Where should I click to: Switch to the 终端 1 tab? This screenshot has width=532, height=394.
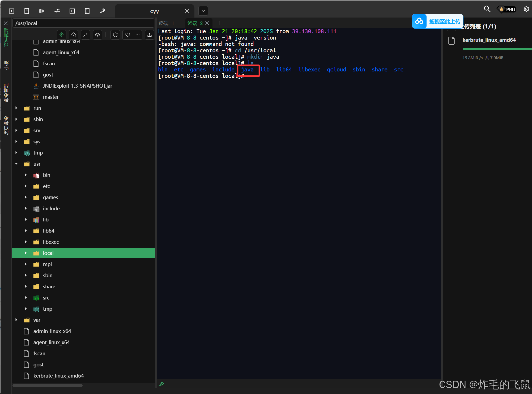167,23
